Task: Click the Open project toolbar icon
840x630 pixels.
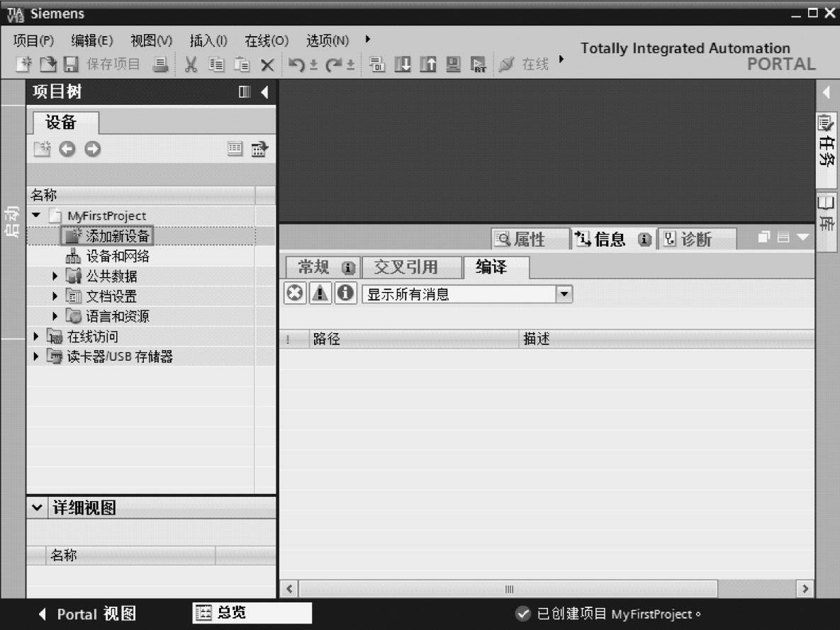Action: (x=48, y=64)
